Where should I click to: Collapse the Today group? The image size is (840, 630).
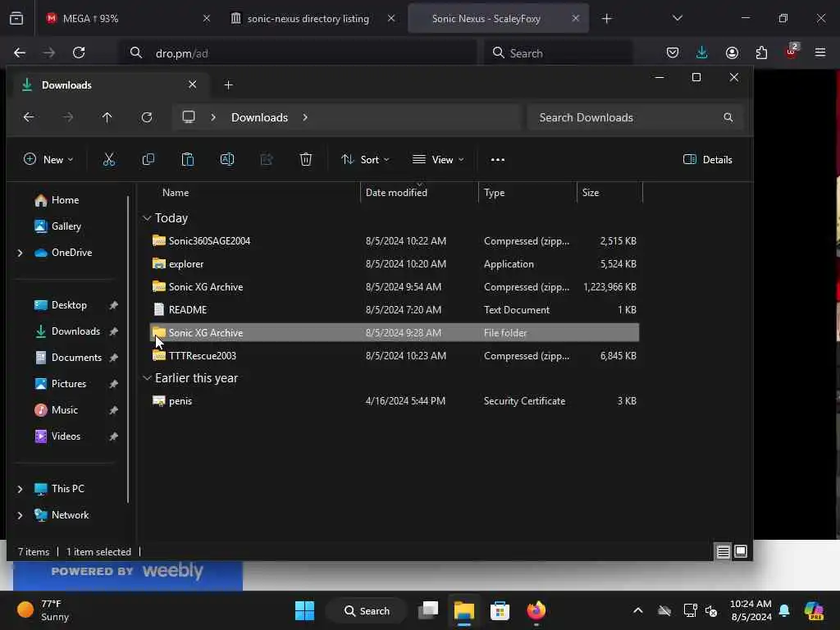tap(147, 218)
